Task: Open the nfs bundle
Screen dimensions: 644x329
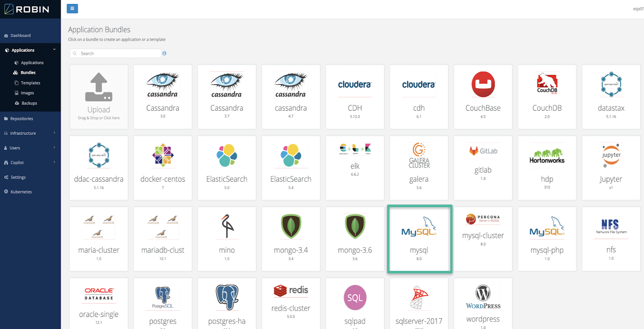Action: [611, 239]
